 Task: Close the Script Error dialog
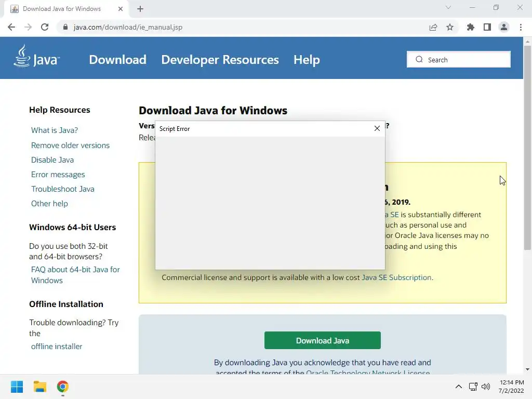377,128
